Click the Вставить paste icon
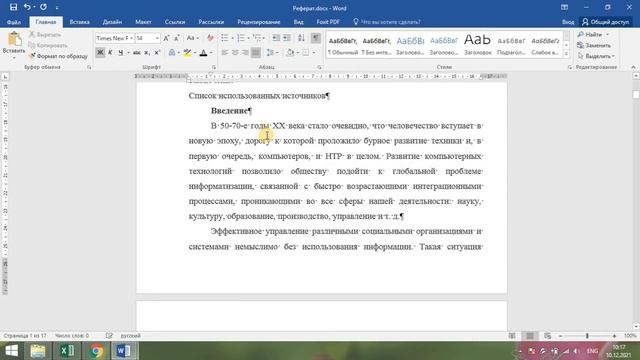Viewport: 640px width, 360px height. coord(14,39)
